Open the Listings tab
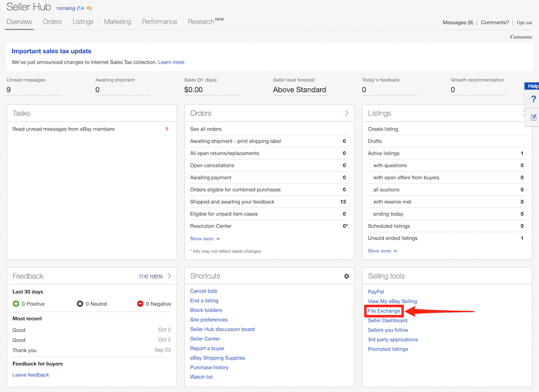The width and height of the screenshot is (539, 392). (x=83, y=22)
